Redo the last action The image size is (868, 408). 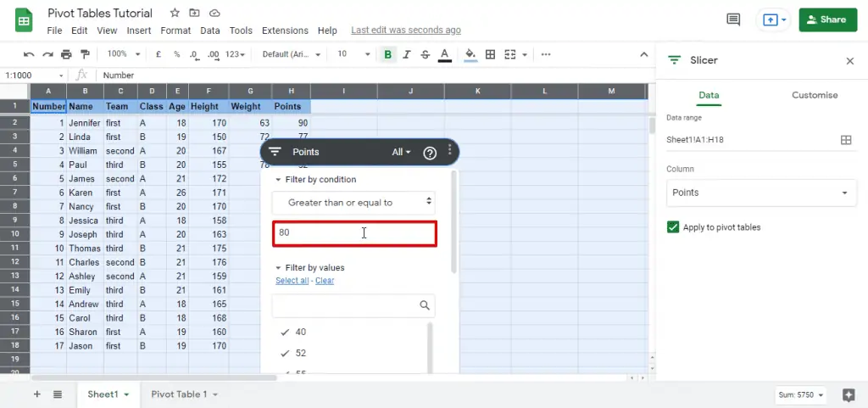tap(48, 54)
